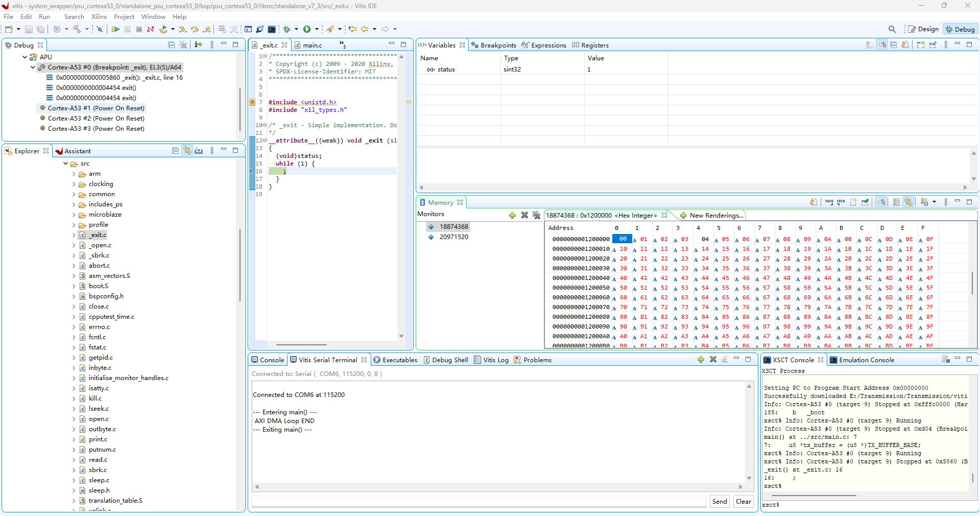The image size is (980, 516).
Task: Toggle line 12 fold marker in editor
Action: click(x=265, y=140)
